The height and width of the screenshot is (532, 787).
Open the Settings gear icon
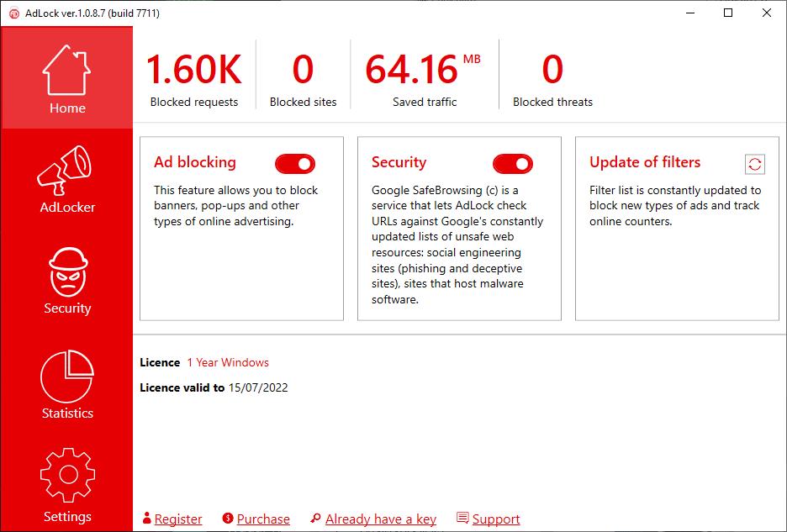(66, 476)
